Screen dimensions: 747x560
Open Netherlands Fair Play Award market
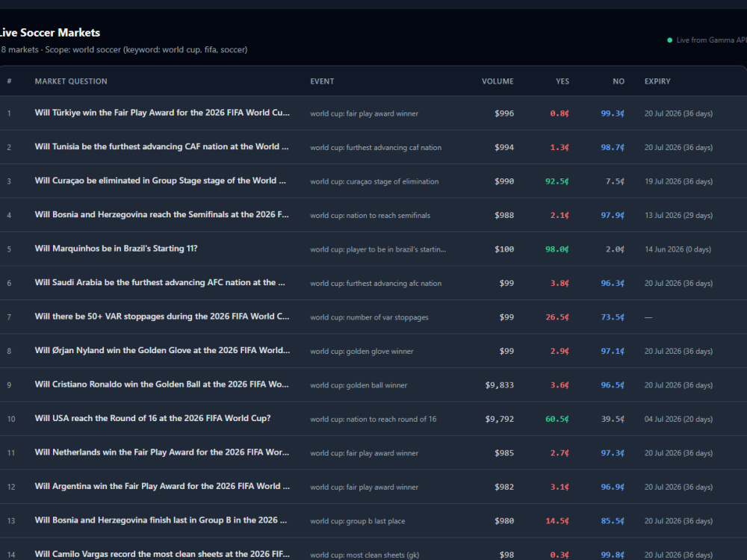162,452
